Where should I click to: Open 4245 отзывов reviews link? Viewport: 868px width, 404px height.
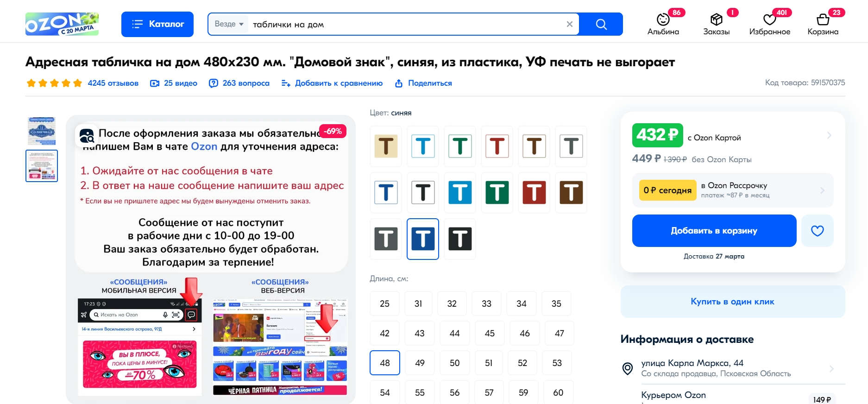pos(113,83)
